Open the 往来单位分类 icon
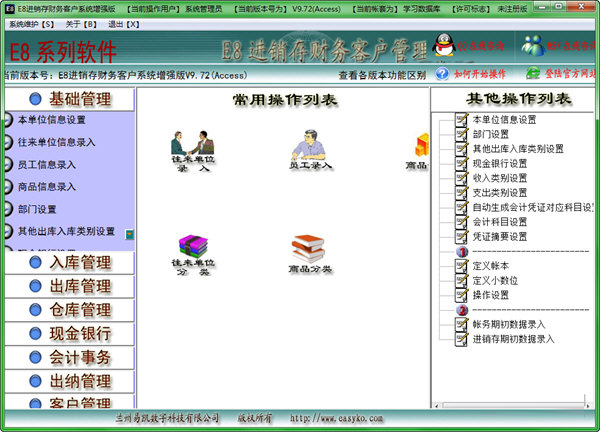 coord(193,248)
